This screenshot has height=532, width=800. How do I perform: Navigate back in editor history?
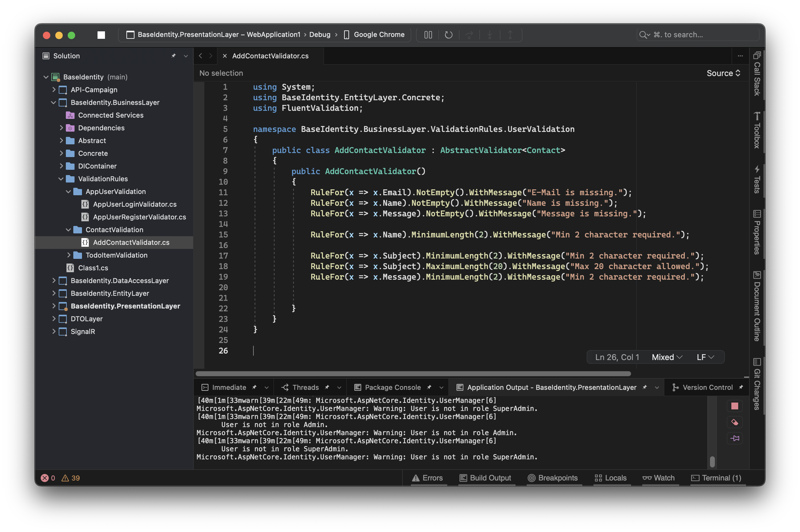point(201,56)
